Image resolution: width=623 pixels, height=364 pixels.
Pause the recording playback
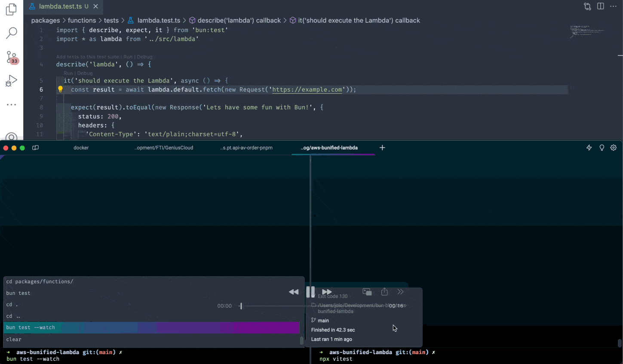click(x=310, y=292)
